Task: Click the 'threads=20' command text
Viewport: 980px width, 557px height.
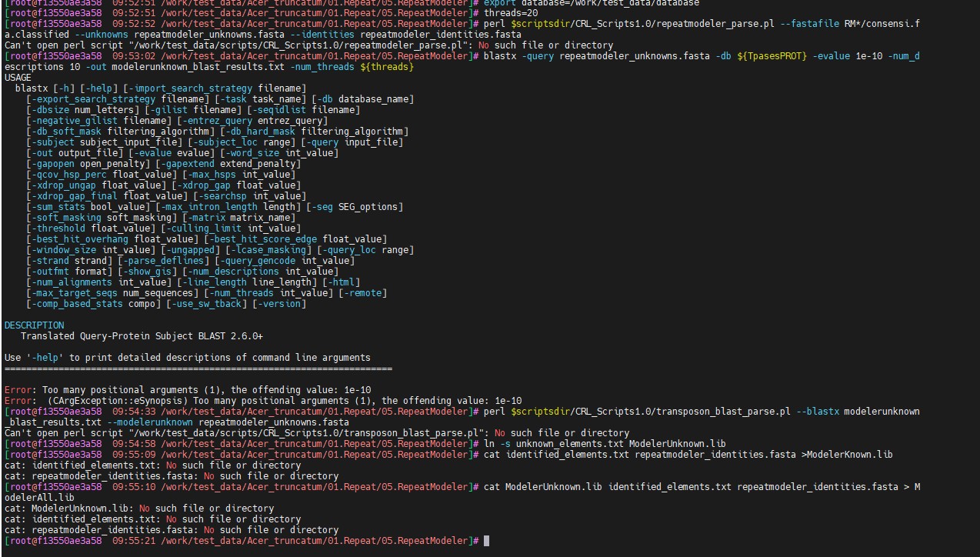Action: [x=511, y=13]
